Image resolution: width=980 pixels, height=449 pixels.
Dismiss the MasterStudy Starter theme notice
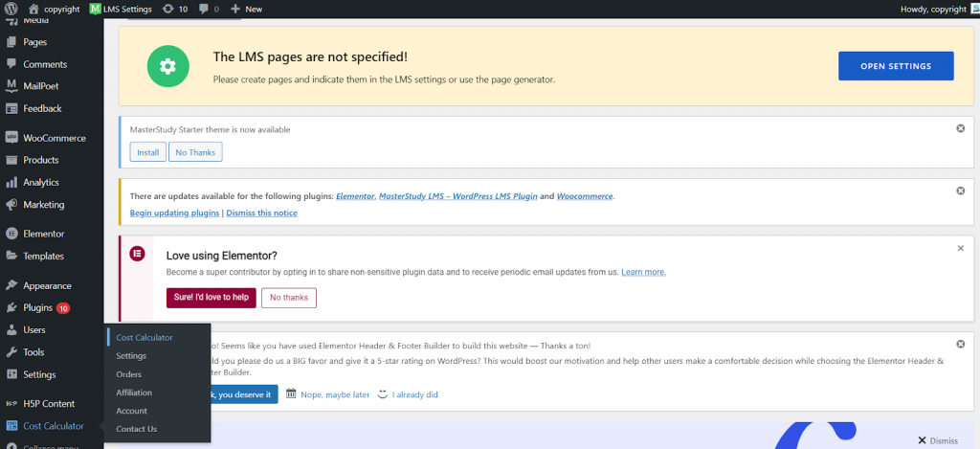961,128
